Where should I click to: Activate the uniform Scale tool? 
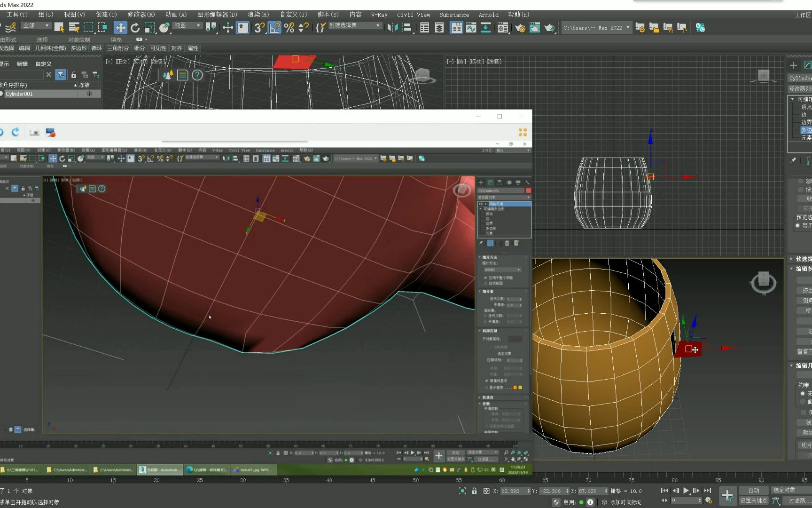point(150,27)
